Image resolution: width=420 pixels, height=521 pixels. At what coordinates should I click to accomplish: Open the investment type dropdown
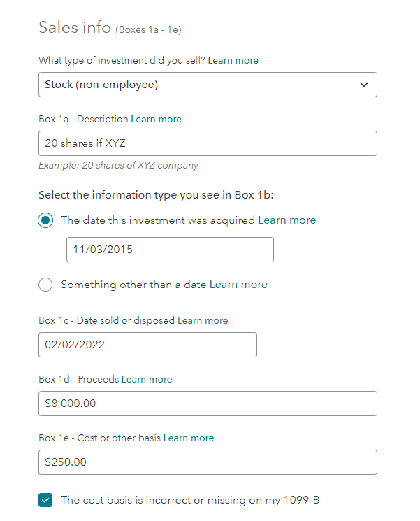pos(208,85)
